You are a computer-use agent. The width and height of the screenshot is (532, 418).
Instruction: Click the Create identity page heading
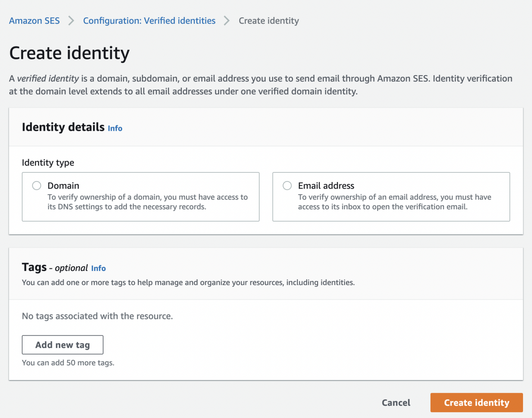pyautogui.click(x=69, y=53)
